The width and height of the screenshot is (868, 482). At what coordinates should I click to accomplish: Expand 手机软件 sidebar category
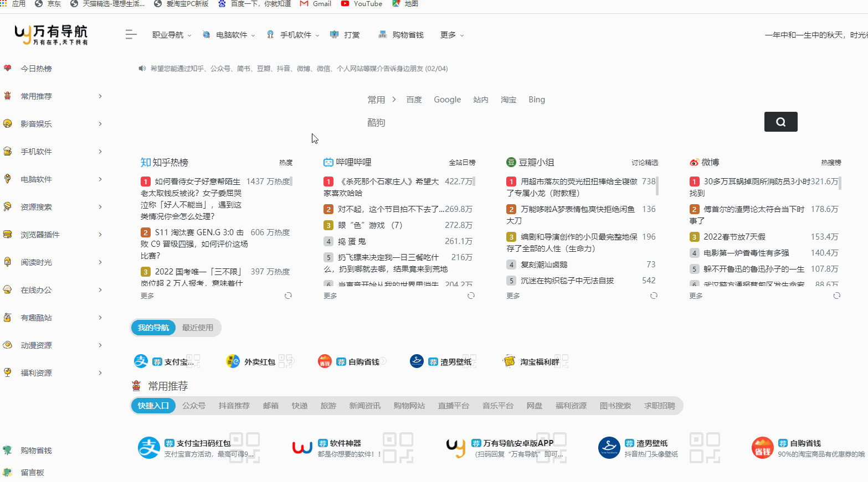100,152
